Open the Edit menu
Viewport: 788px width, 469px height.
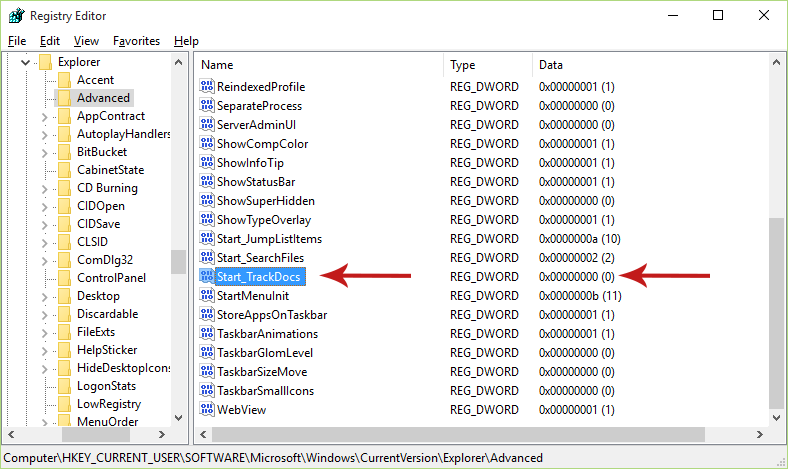pyautogui.click(x=50, y=41)
